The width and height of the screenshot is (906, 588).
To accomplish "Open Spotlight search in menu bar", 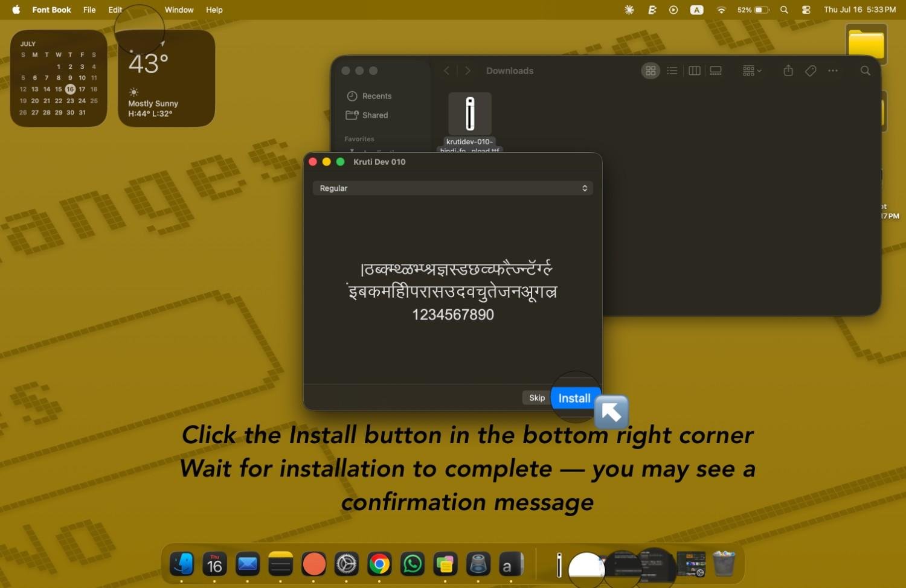I will (x=784, y=10).
